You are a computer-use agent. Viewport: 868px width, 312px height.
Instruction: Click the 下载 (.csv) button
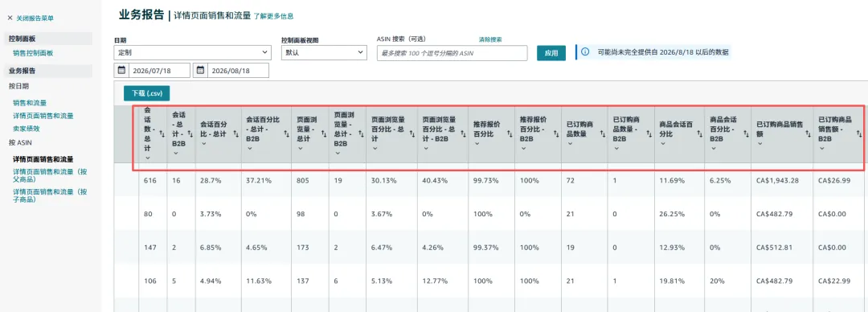coord(147,93)
